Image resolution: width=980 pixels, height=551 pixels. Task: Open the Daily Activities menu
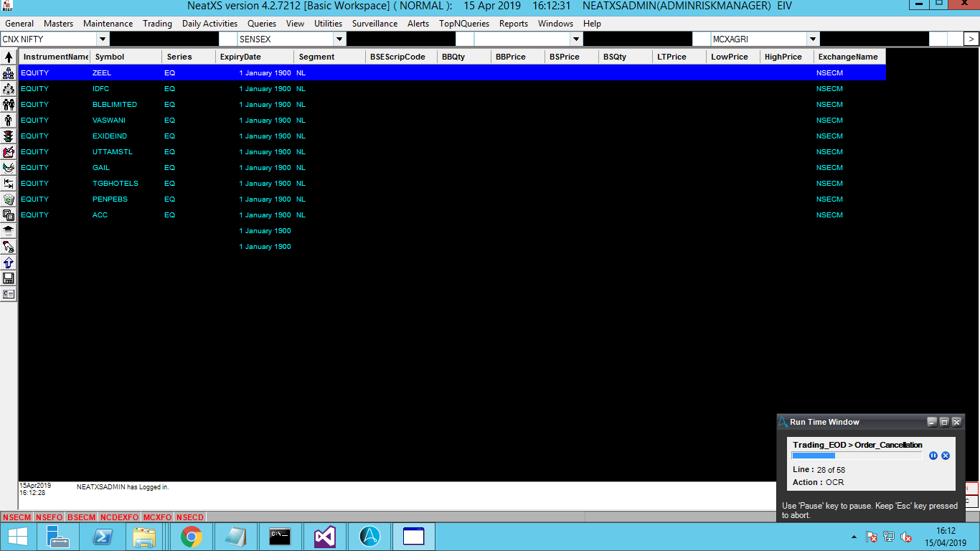coord(210,24)
